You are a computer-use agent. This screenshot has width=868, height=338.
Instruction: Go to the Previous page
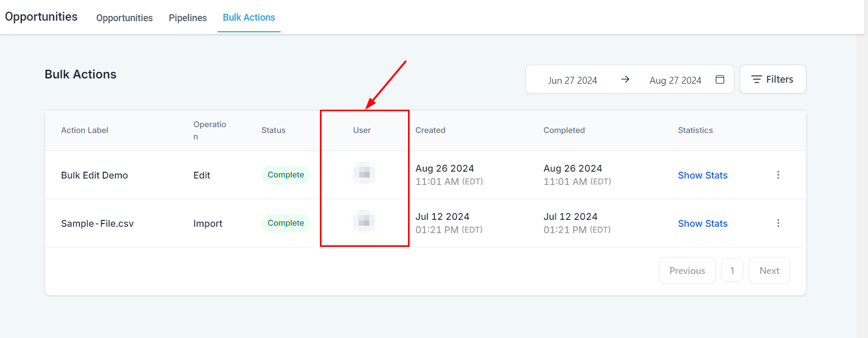[x=687, y=271]
